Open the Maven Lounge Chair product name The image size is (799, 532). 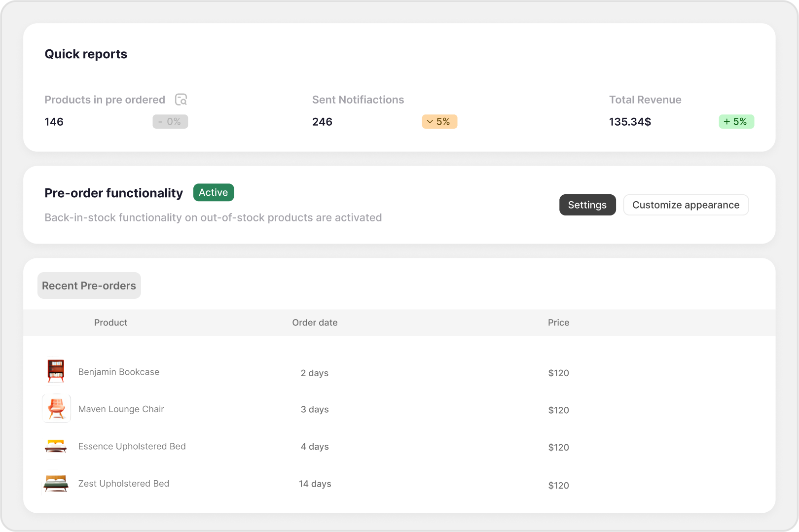[x=121, y=409]
